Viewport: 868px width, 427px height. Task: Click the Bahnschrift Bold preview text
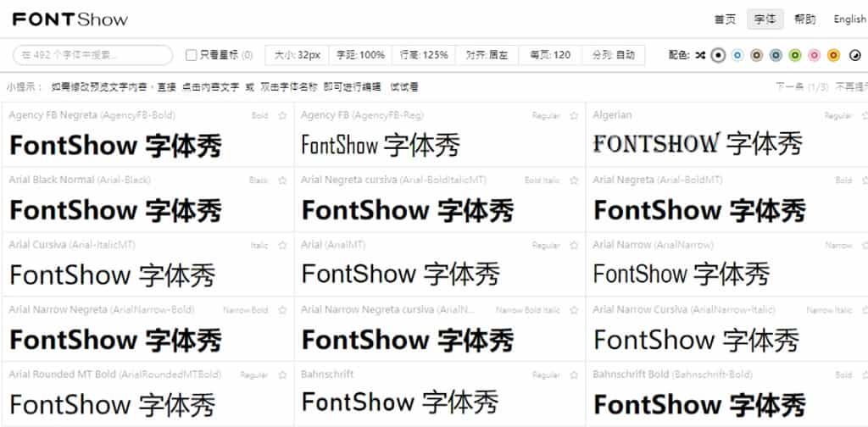[699, 404]
